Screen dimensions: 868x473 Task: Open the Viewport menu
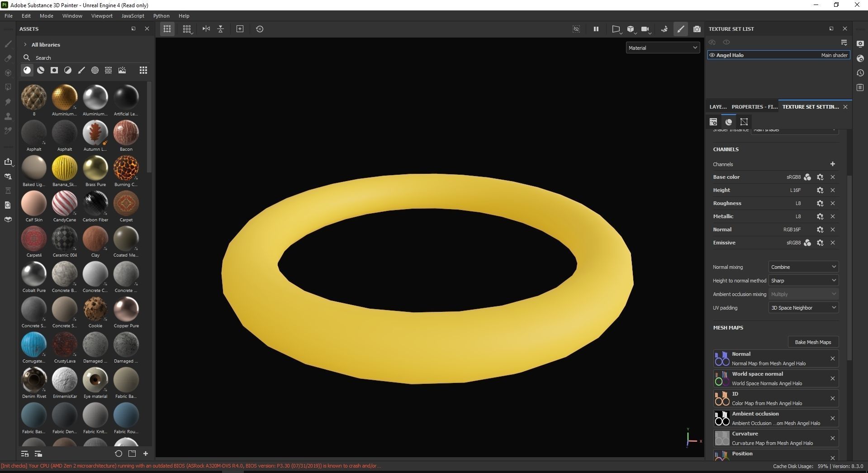pyautogui.click(x=102, y=16)
